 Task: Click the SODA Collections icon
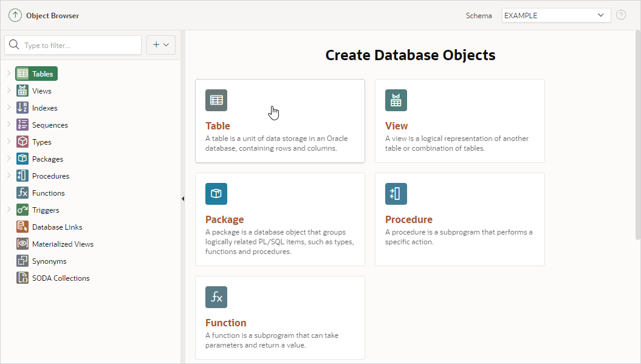[22, 278]
